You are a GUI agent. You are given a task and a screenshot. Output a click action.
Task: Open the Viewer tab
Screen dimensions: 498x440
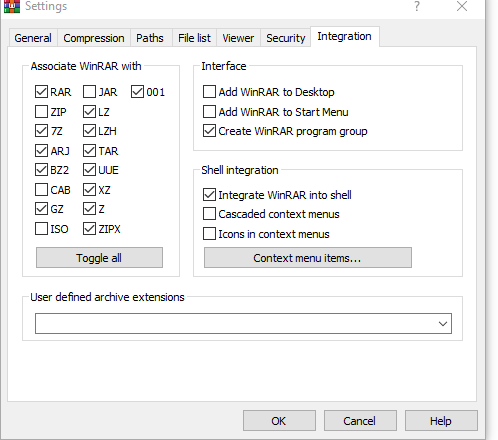pos(238,38)
